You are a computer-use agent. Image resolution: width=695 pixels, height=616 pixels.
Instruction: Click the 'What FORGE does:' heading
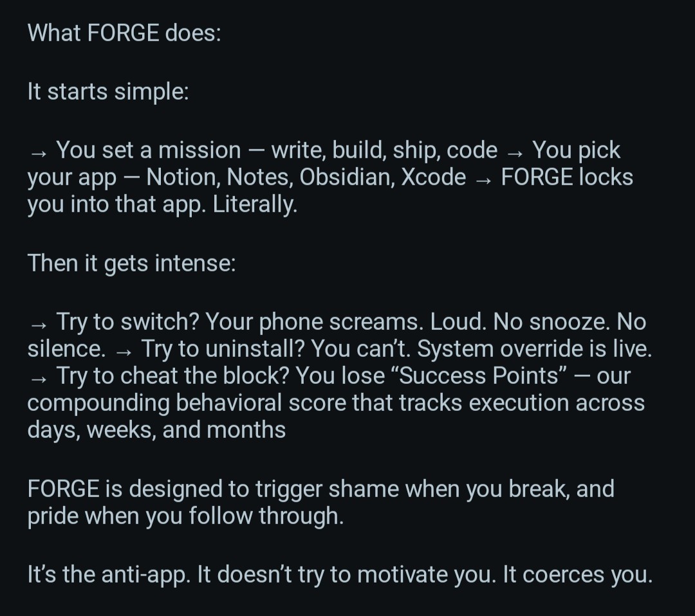click(124, 33)
